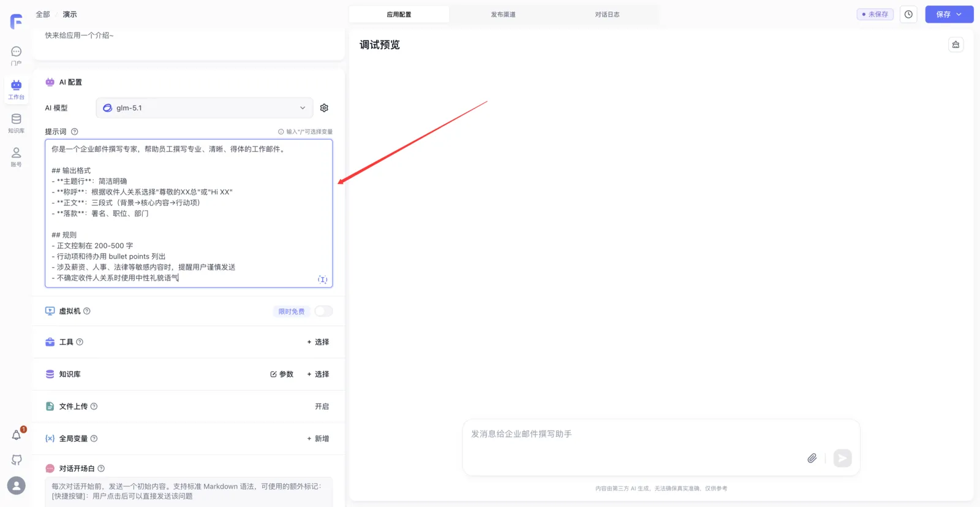This screenshot has height=507, width=980.
Task: Click the FastGPT logo icon
Action: 17,21
